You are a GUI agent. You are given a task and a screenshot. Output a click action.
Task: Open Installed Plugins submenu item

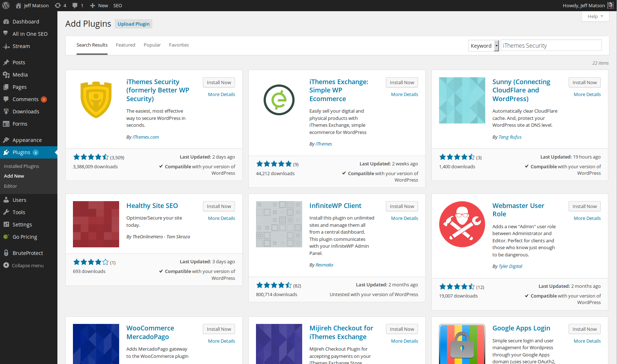pos(21,166)
